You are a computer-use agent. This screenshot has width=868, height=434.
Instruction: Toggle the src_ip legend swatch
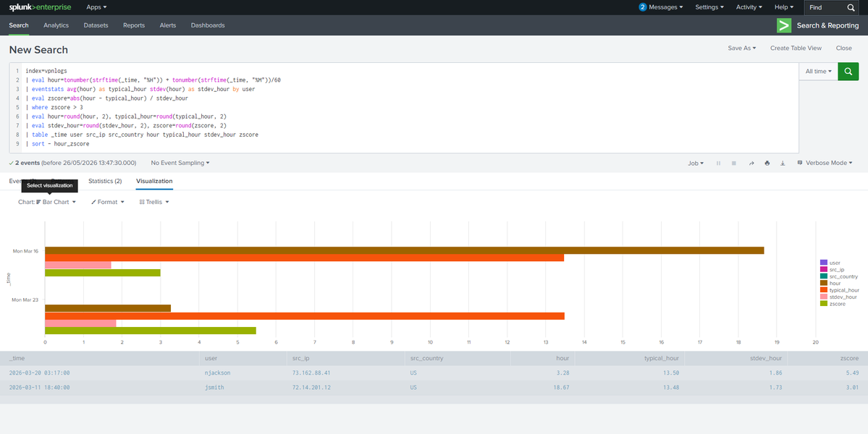[824, 269]
